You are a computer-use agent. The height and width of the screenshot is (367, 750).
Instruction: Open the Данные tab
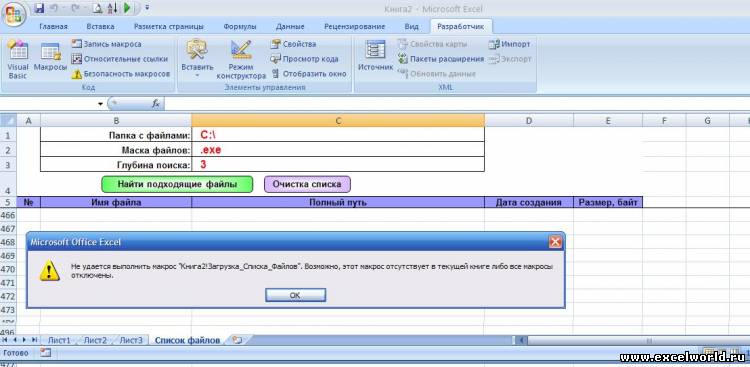pos(290,26)
